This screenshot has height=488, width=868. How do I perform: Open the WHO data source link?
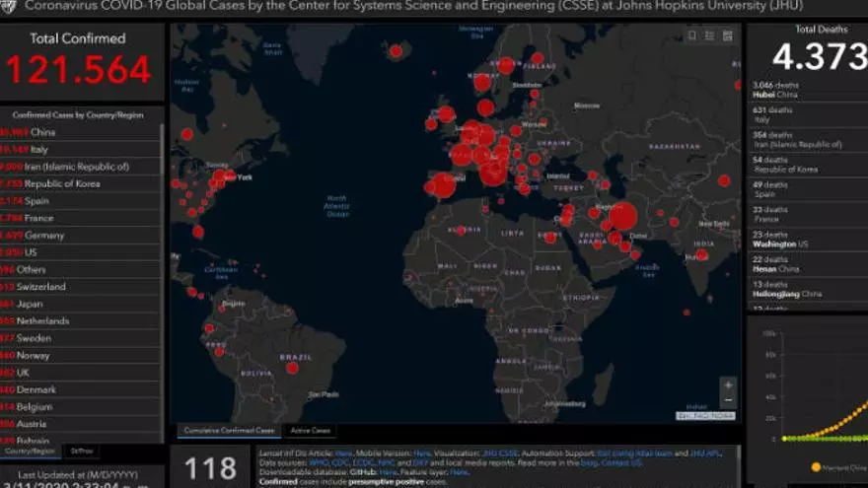pyautogui.click(x=315, y=461)
